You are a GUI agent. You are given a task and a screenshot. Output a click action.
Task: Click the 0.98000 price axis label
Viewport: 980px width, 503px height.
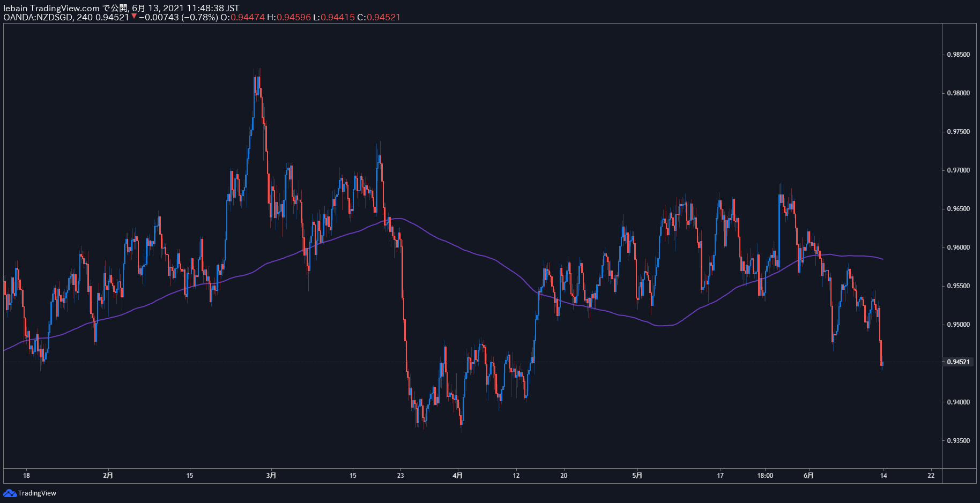958,93
